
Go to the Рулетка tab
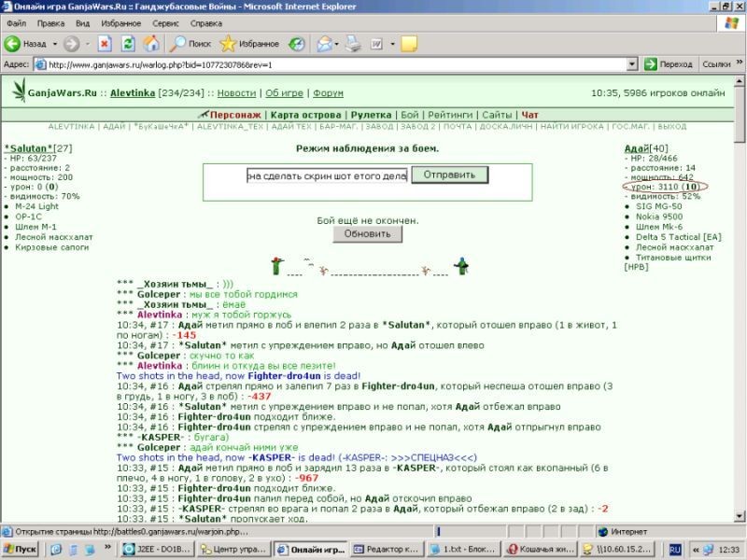371,115
